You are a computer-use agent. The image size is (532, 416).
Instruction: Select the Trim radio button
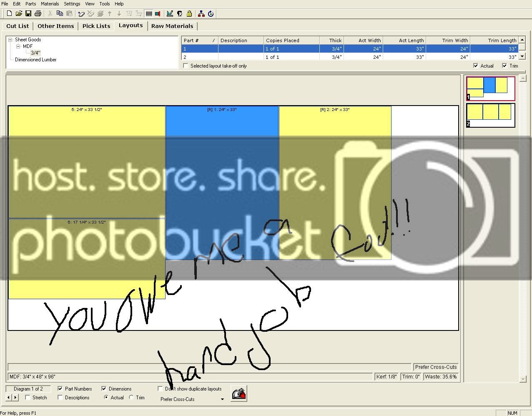pyautogui.click(x=131, y=398)
